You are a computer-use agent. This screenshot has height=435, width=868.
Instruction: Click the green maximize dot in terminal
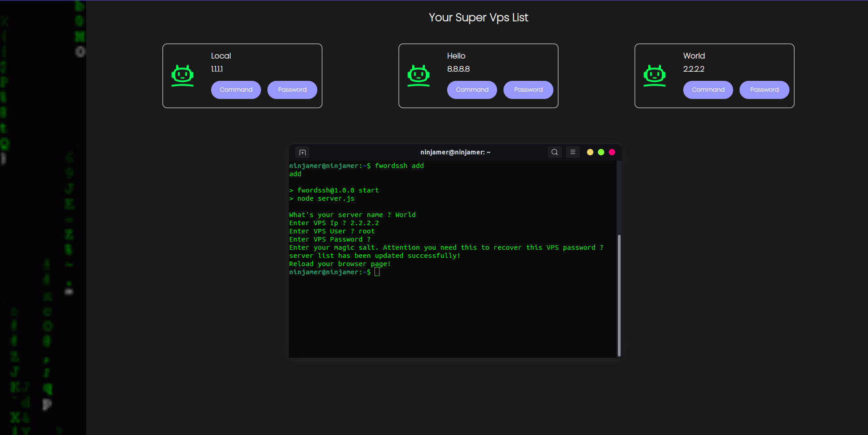601,152
